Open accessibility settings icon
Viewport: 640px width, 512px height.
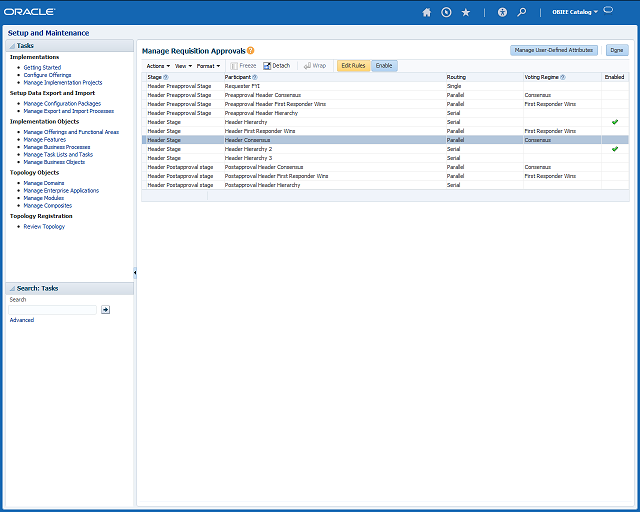point(502,12)
